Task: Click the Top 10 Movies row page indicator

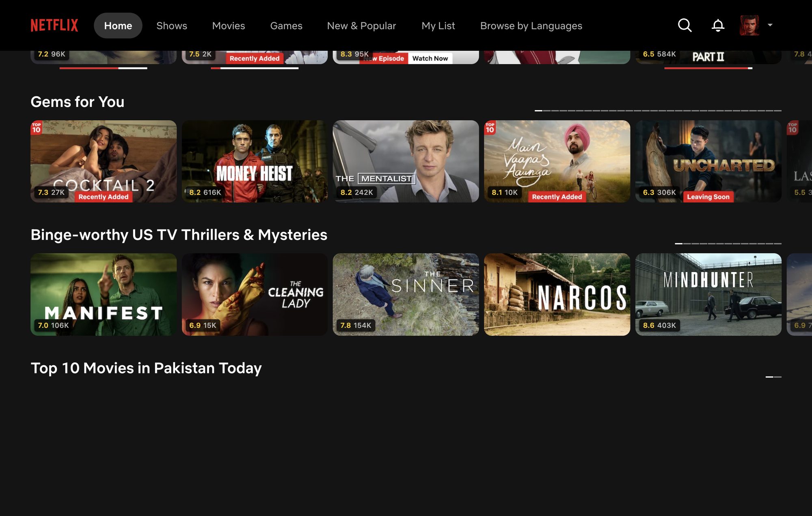Action: [773, 377]
